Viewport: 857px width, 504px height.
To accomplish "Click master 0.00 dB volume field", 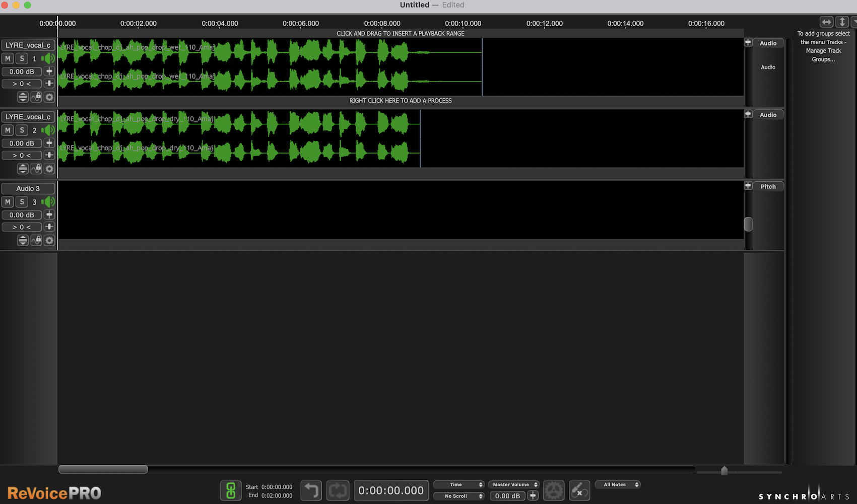I will pyautogui.click(x=507, y=496).
